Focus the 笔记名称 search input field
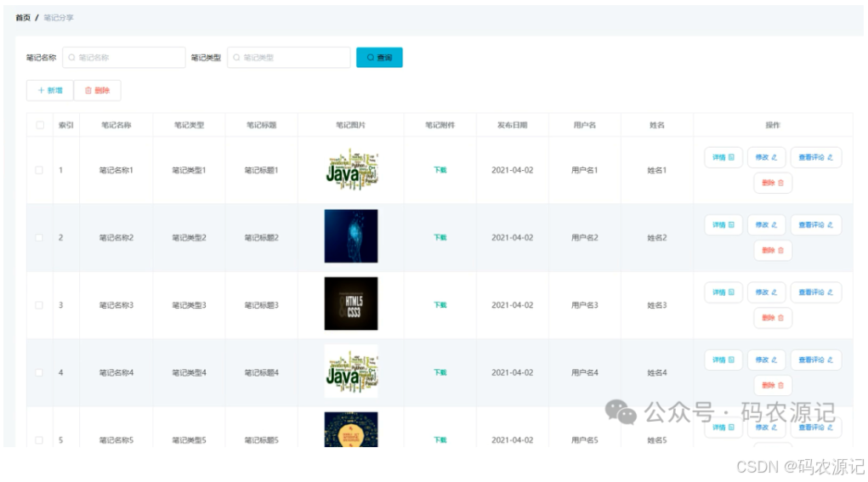Viewport: 868px width, 482px height. coord(124,58)
